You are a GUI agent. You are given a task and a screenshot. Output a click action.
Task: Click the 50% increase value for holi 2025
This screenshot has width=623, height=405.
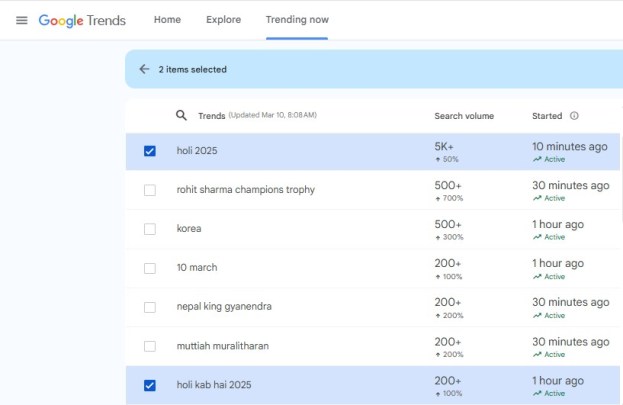coord(451,159)
